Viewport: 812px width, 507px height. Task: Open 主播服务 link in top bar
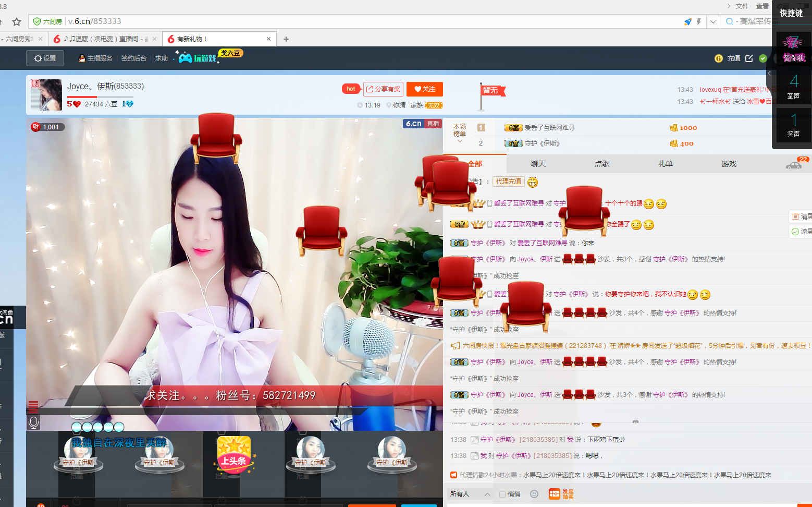point(96,58)
